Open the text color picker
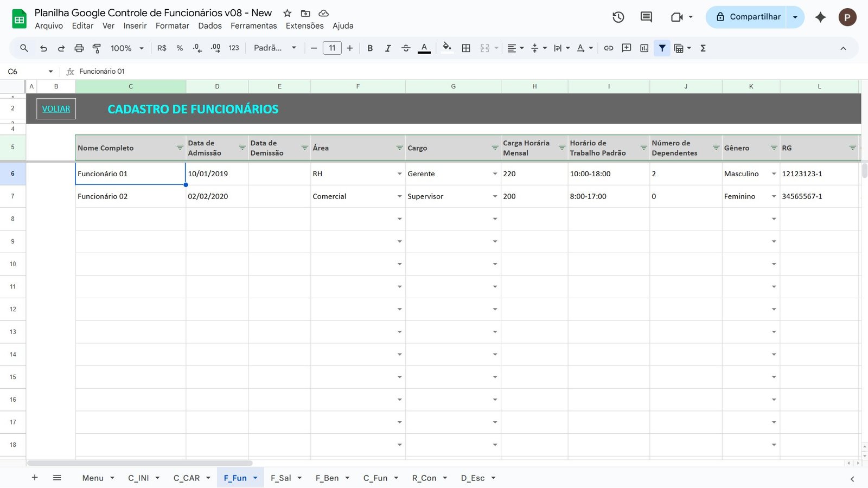The image size is (868, 488). [x=424, y=48]
